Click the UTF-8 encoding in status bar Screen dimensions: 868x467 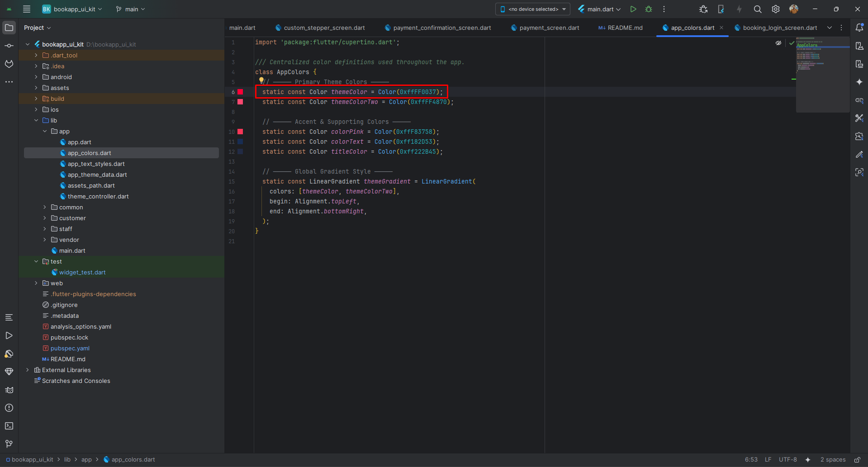(x=788, y=459)
